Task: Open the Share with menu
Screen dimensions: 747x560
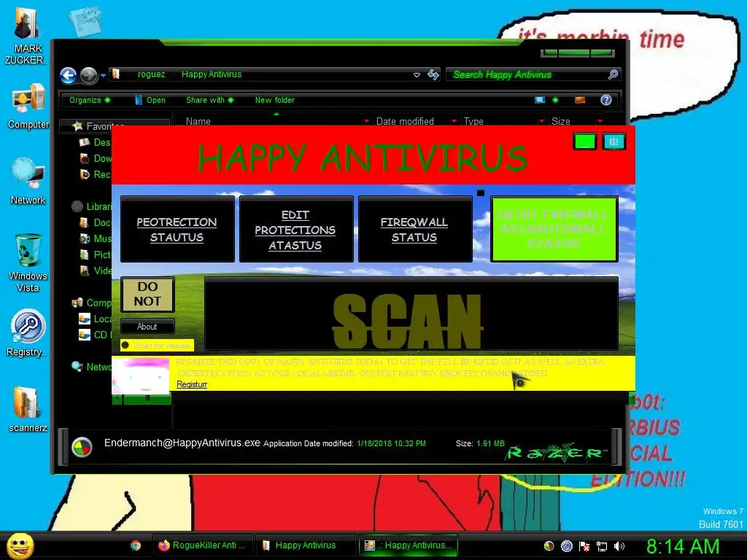Action: tap(209, 100)
